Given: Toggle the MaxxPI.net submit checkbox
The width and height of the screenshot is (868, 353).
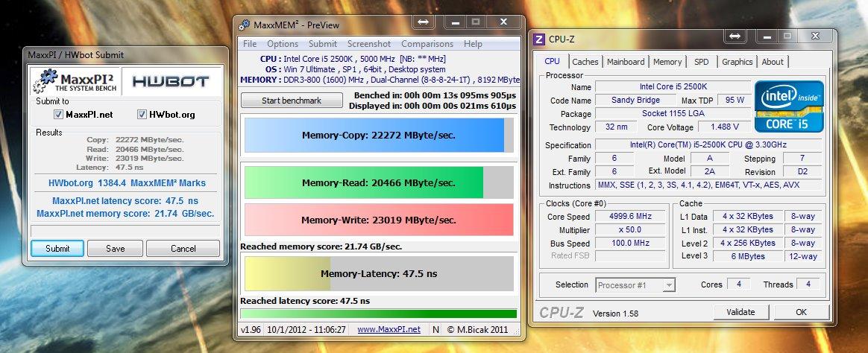Looking at the screenshot, I should (x=58, y=115).
